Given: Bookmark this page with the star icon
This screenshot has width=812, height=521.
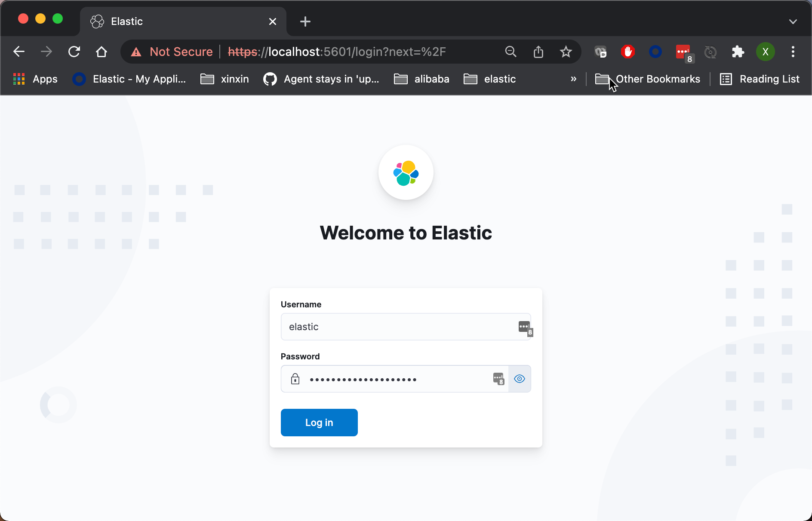Looking at the screenshot, I should [566, 52].
